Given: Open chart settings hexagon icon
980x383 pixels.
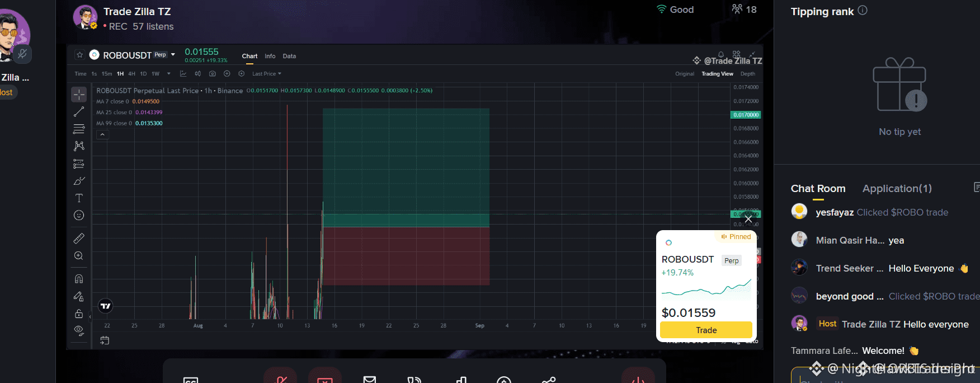Looking at the screenshot, I should (x=241, y=73).
